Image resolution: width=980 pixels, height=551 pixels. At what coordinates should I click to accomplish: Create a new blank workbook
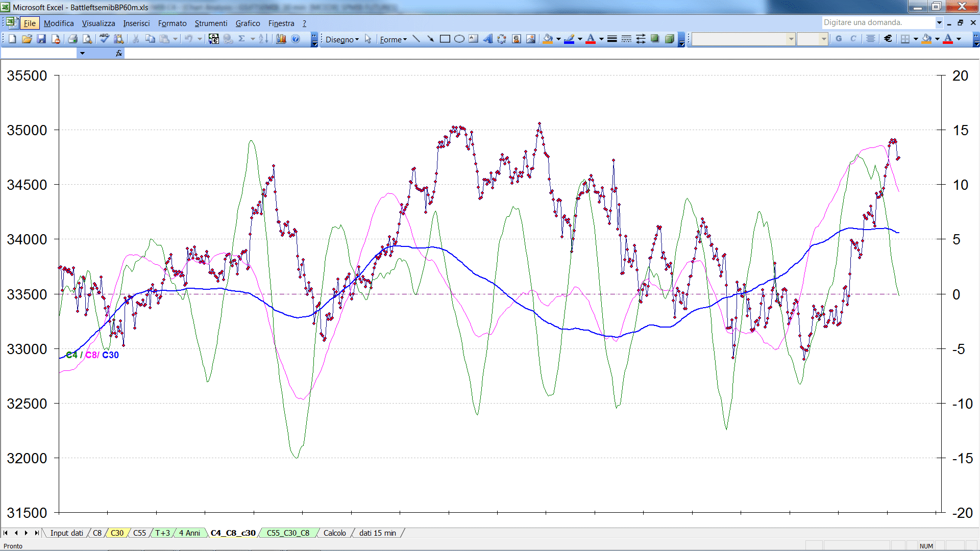[x=13, y=39]
